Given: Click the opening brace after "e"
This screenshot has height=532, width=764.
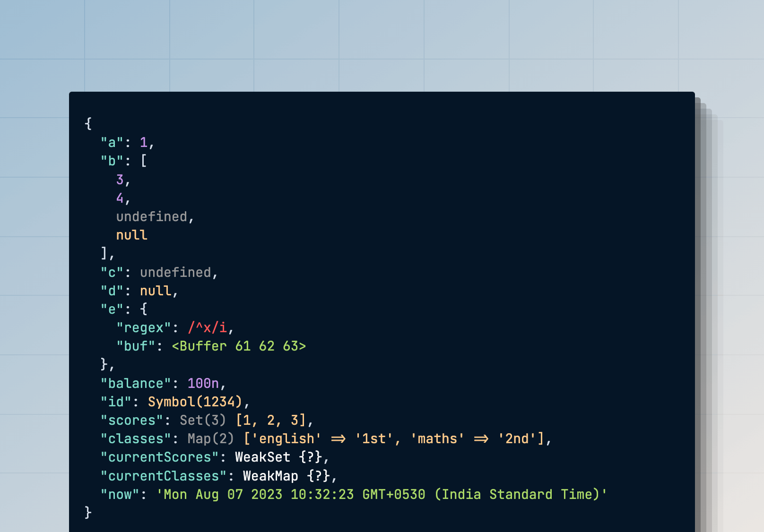Looking at the screenshot, I should click(x=144, y=309).
